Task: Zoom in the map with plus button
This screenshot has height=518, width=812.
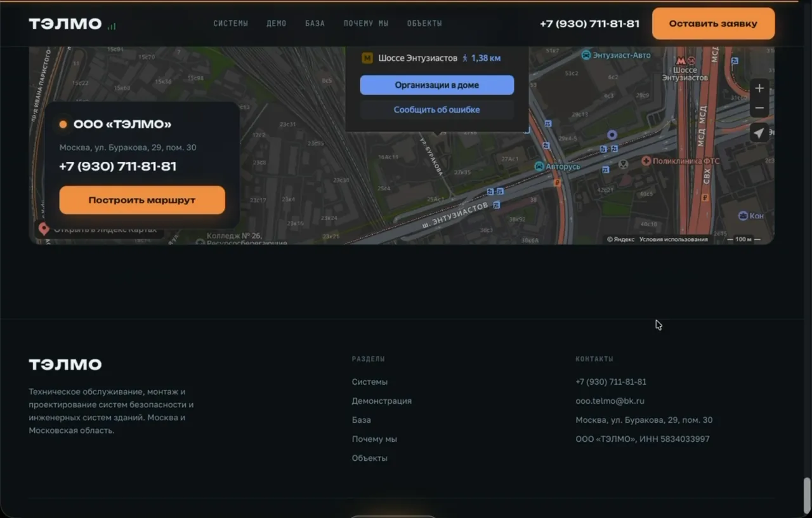Action: pyautogui.click(x=759, y=88)
